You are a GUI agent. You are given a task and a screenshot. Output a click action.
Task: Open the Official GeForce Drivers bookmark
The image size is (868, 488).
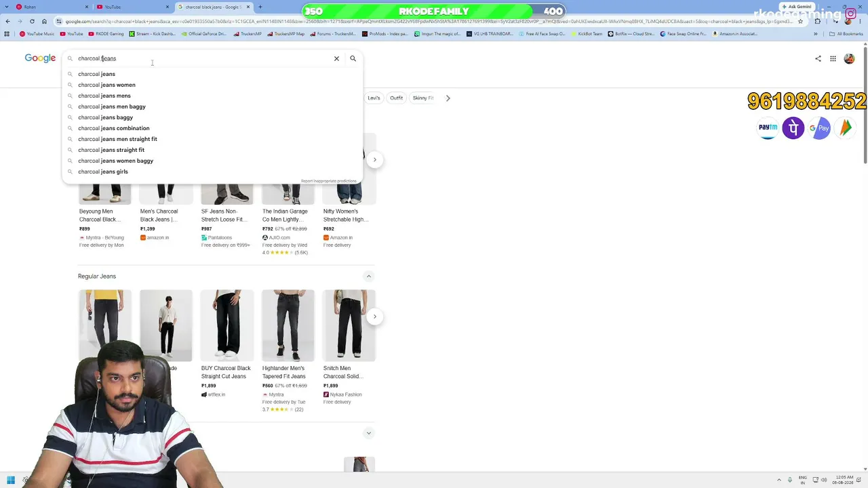(203, 34)
